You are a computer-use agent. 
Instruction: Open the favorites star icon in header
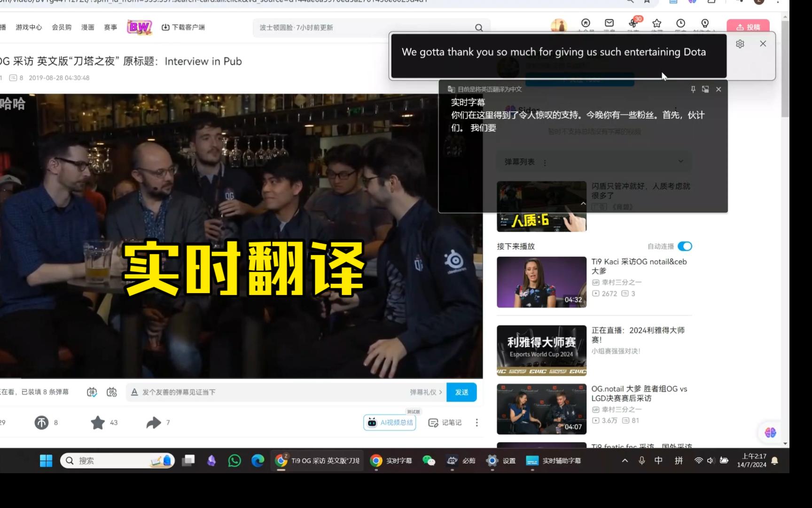(657, 23)
